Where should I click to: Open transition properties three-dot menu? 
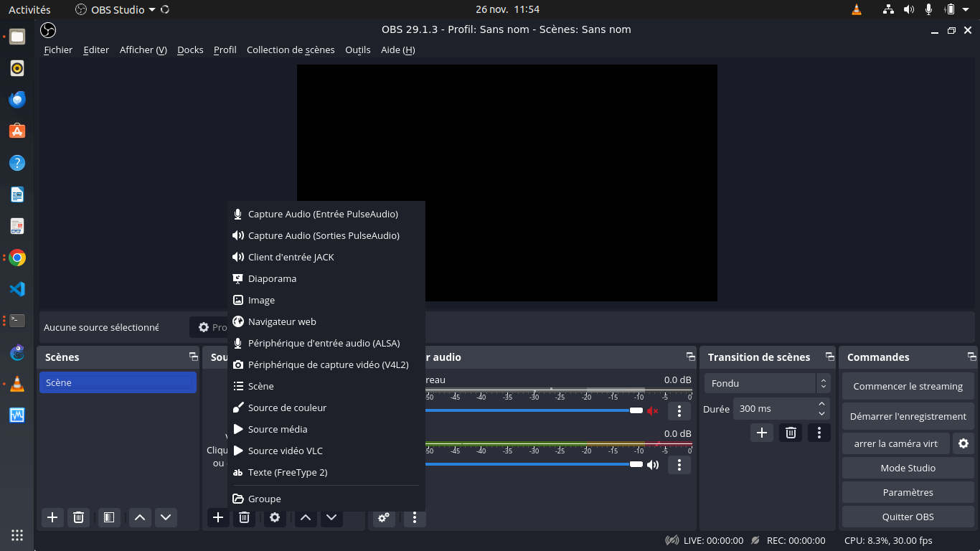pyautogui.click(x=819, y=433)
